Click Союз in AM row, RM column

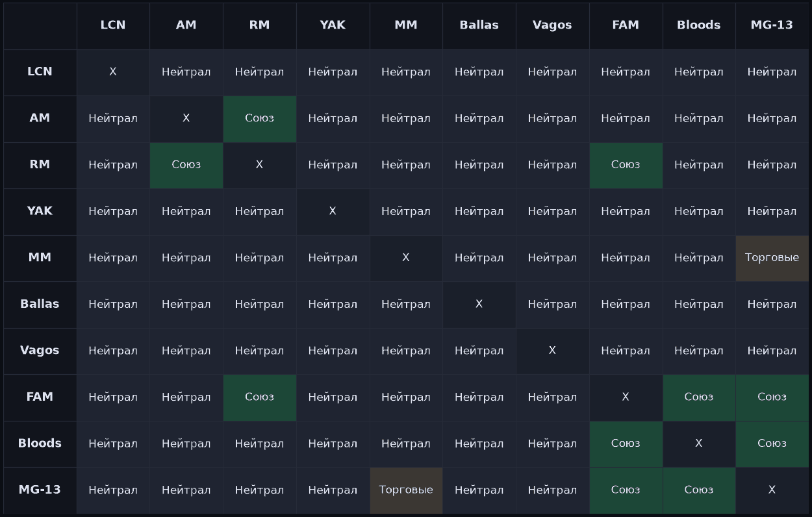(x=259, y=118)
